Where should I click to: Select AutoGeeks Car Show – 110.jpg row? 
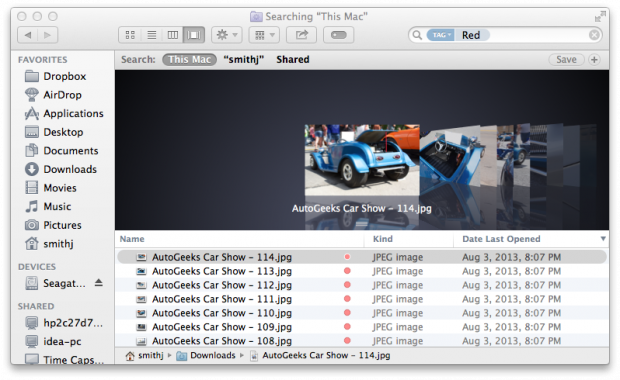pyautogui.click(x=362, y=313)
